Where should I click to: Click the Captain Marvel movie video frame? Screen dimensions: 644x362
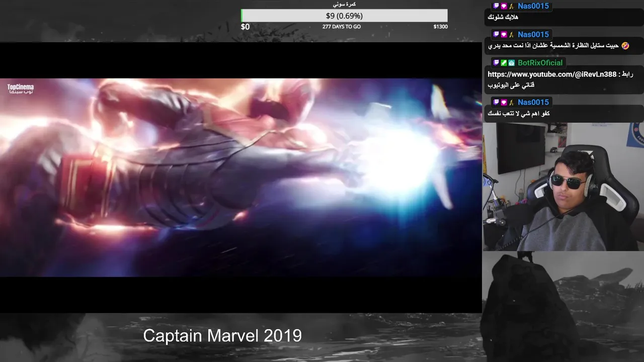pos(241,177)
